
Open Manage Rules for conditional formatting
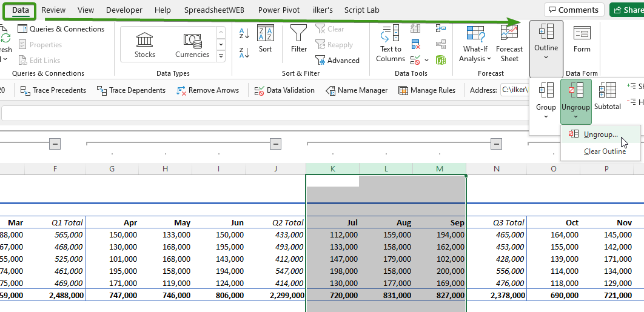coord(427,90)
